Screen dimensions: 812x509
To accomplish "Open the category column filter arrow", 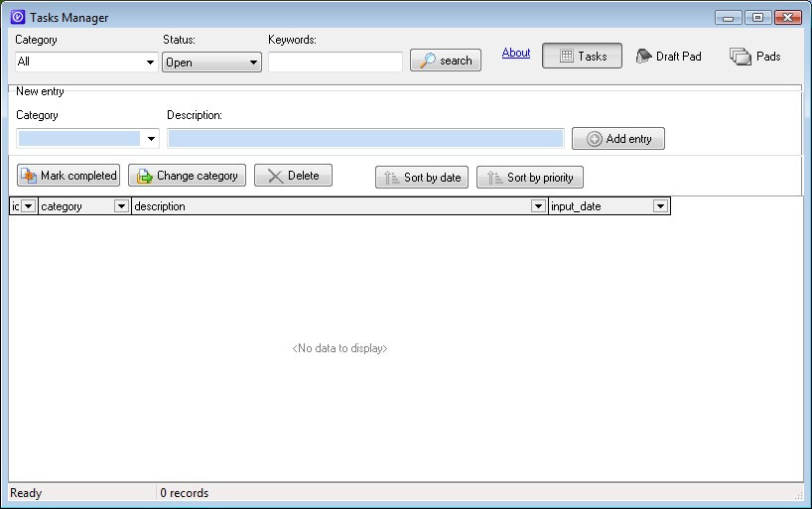I will tap(121, 206).
